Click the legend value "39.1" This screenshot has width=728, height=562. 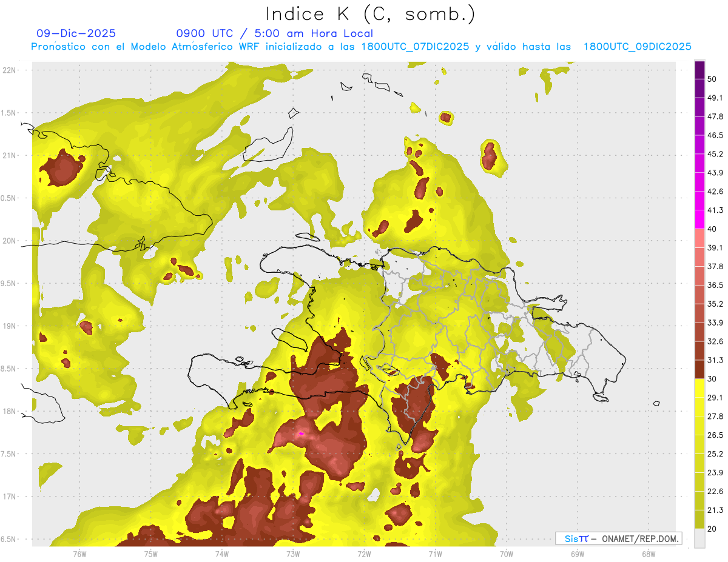click(715, 247)
